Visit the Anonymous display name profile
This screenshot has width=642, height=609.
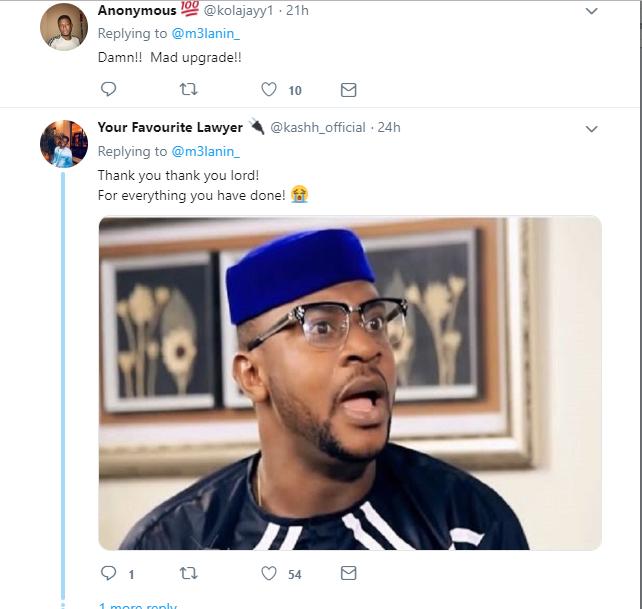pyautogui.click(x=136, y=11)
